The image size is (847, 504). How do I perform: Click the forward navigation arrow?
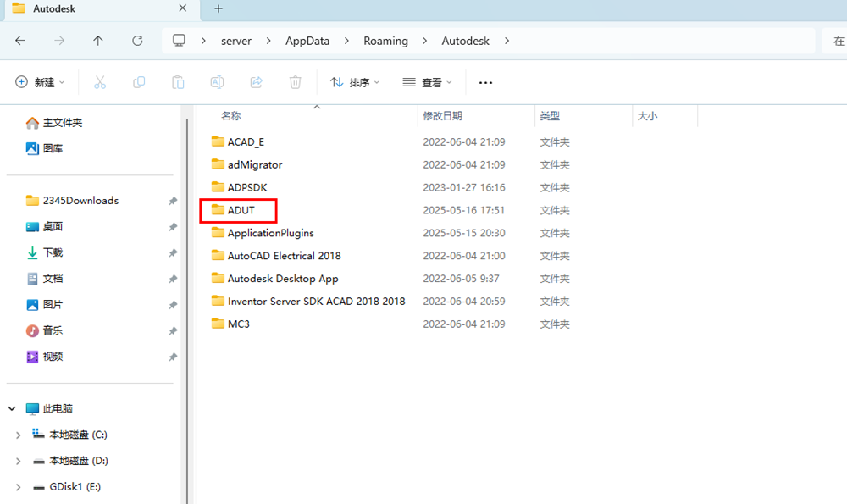coord(59,41)
